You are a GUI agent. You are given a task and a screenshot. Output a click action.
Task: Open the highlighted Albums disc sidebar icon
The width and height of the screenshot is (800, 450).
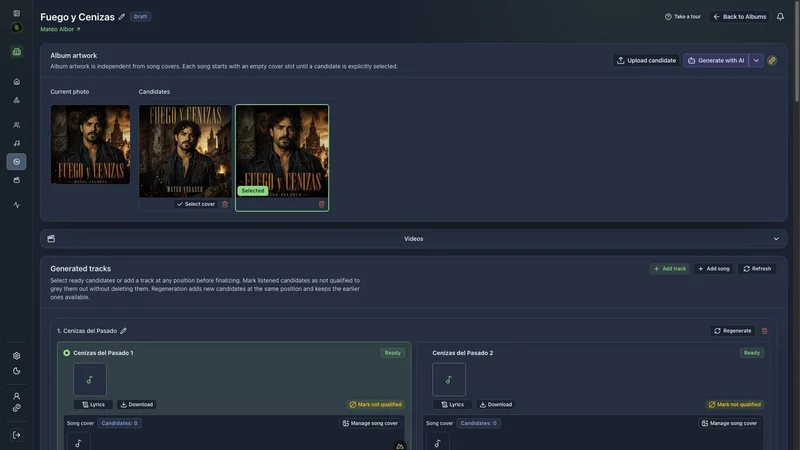click(x=16, y=162)
